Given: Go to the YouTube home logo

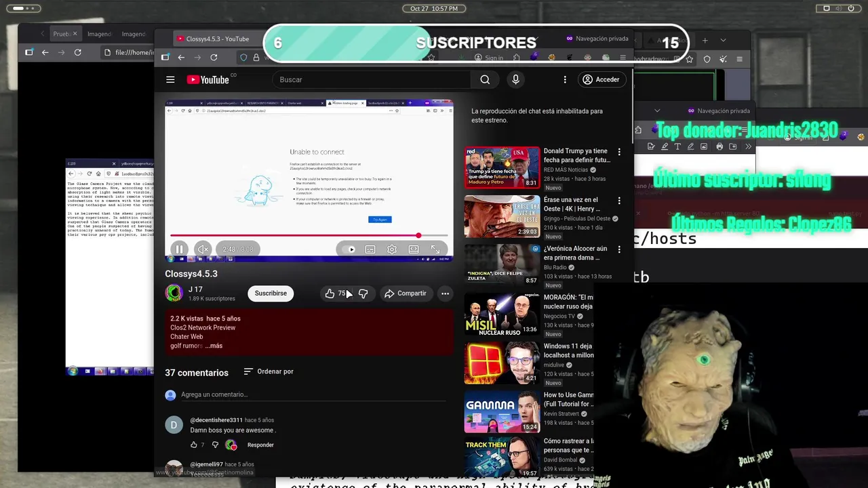Looking at the screenshot, I should [x=208, y=80].
